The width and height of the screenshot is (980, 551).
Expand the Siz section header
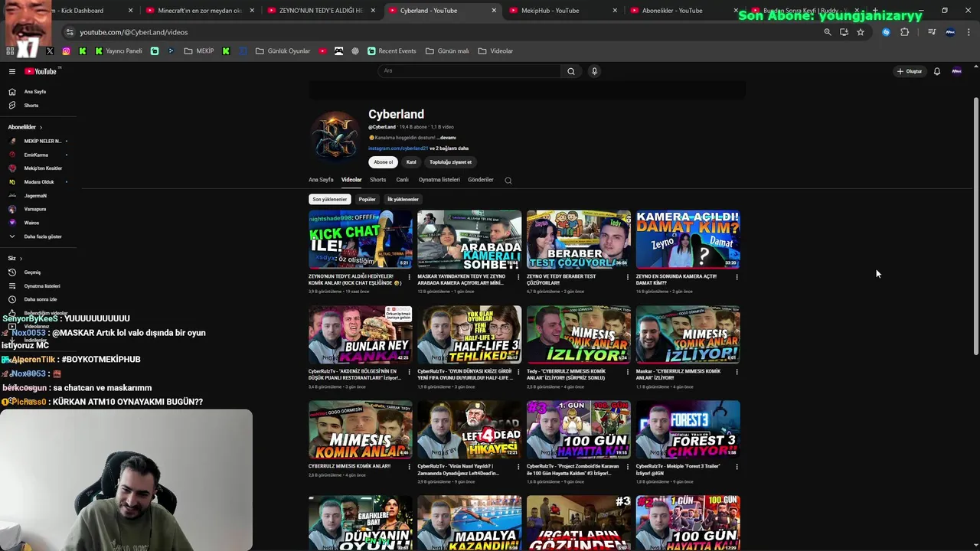[x=14, y=259]
